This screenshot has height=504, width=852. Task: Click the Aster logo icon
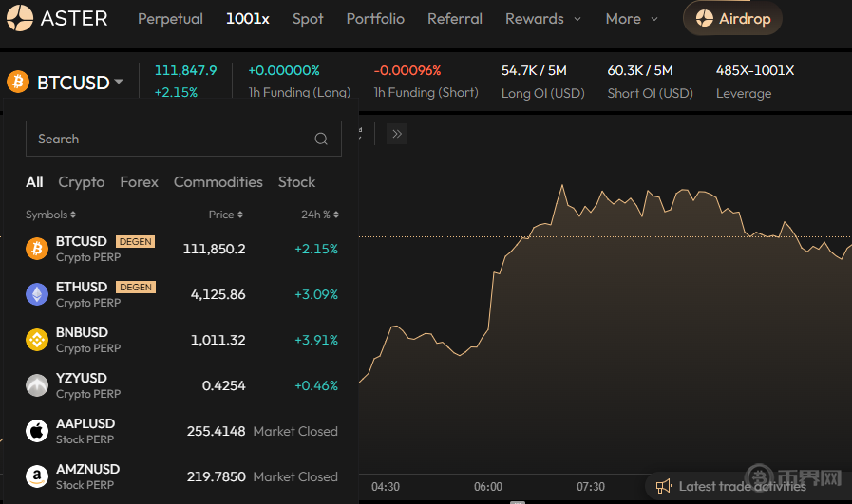(20, 18)
